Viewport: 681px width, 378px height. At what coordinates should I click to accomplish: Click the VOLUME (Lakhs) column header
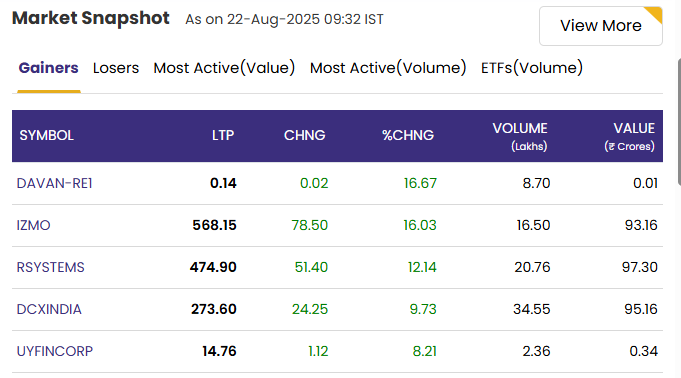pyautogui.click(x=520, y=136)
